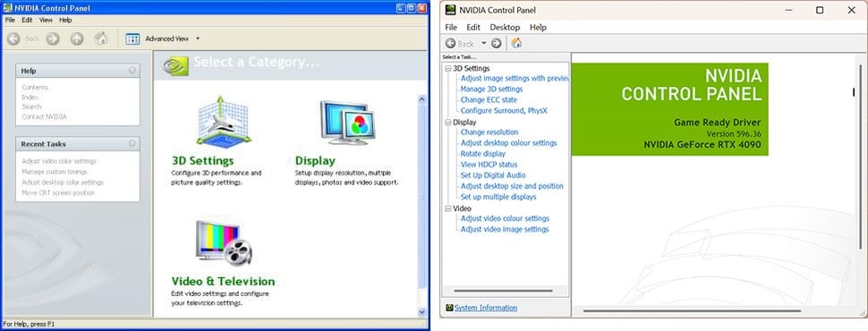Viewport: 868px width, 331px height.
Task: Click the System Information icon
Action: 449,308
